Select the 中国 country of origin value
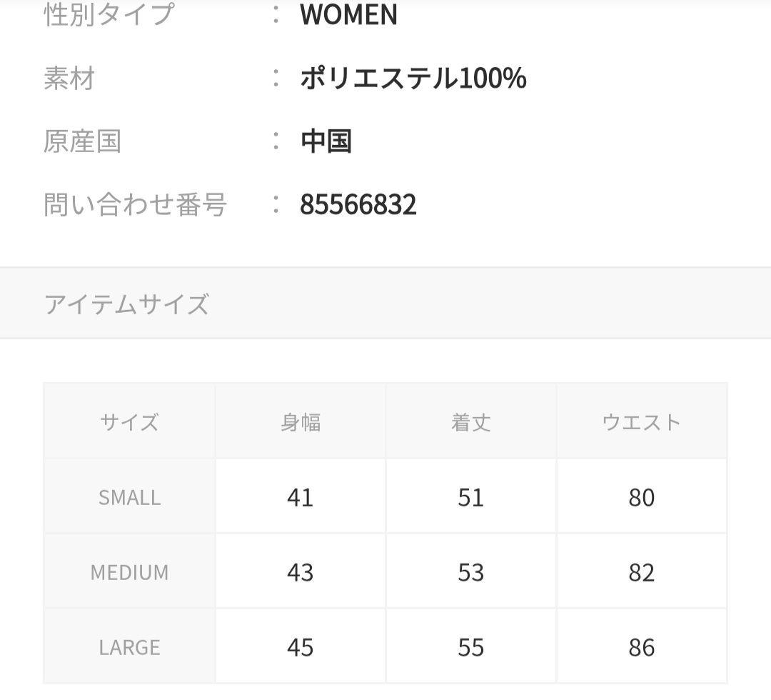 pyautogui.click(x=326, y=141)
